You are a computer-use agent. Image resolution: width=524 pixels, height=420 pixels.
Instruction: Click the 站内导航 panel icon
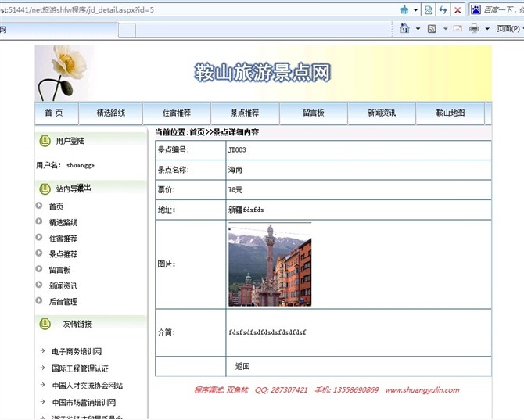coord(45,189)
